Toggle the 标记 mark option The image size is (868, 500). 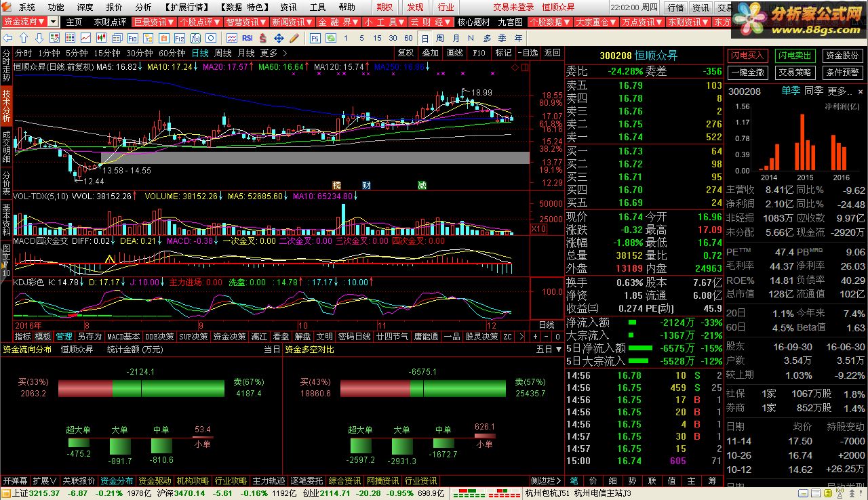coord(503,53)
